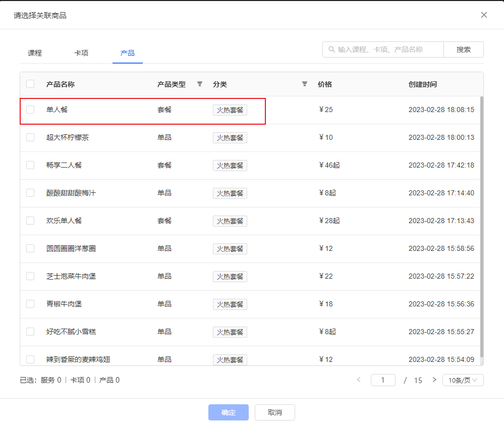Click the 取消 button
504x425 pixels.
pyautogui.click(x=274, y=412)
